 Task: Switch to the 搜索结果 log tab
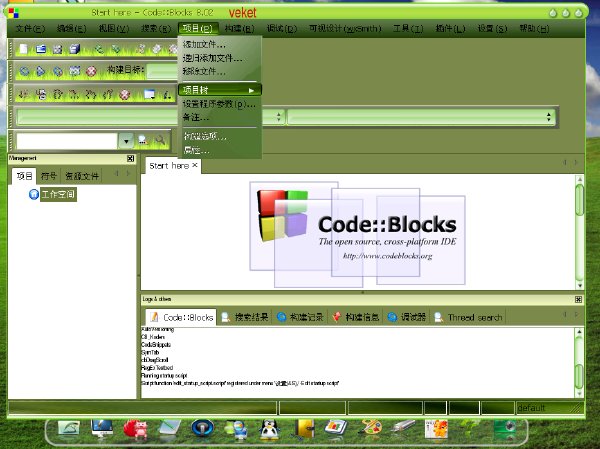tap(245, 317)
